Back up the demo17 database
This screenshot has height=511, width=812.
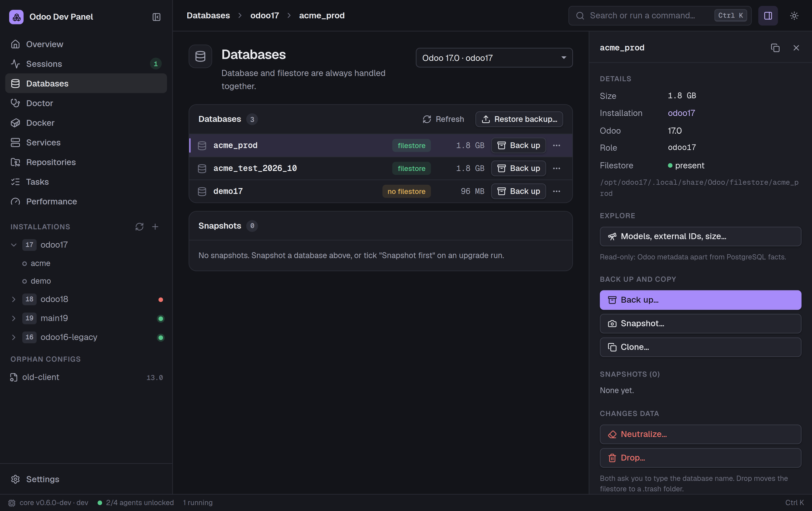[x=518, y=191]
